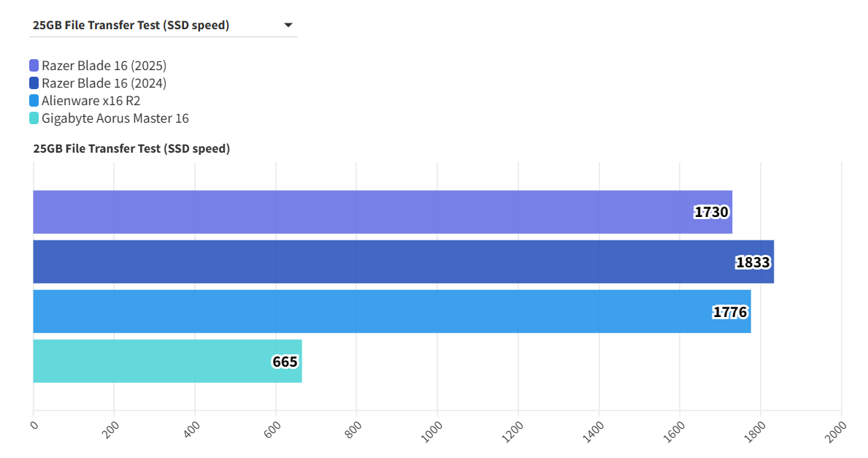The width and height of the screenshot is (868, 458).
Task: Select the teal Gigabyte Aorus bar
Action: 146,361
